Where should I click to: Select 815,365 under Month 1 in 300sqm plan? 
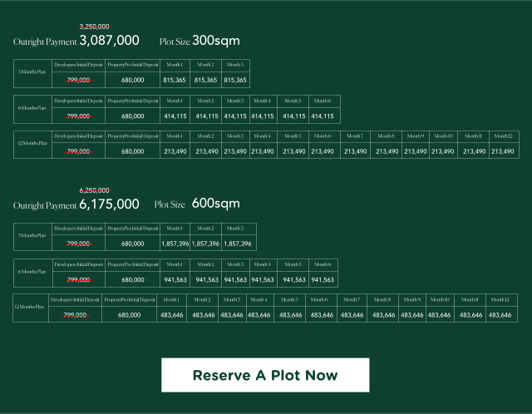point(175,81)
